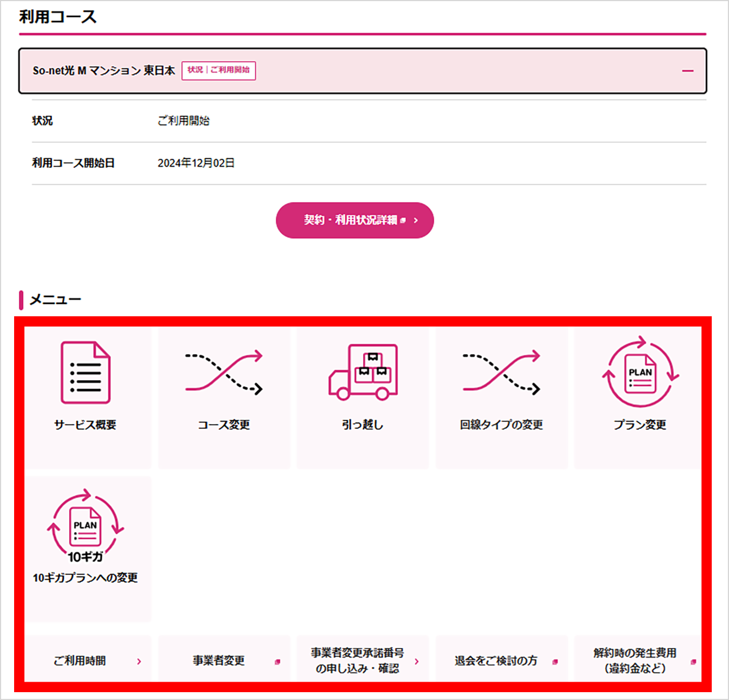Click 解約時の発生費用（違約金など）
Viewport: 729px width, 700px height.
635,661
